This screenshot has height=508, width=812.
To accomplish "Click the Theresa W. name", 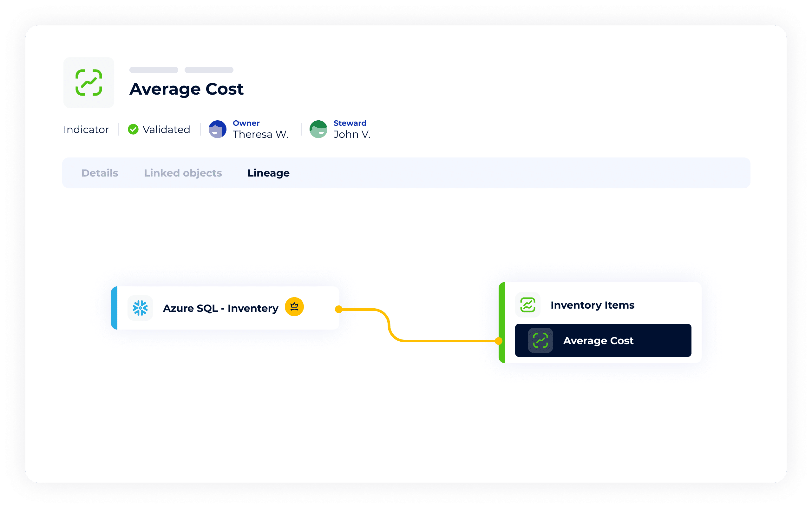I will tap(260, 134).
